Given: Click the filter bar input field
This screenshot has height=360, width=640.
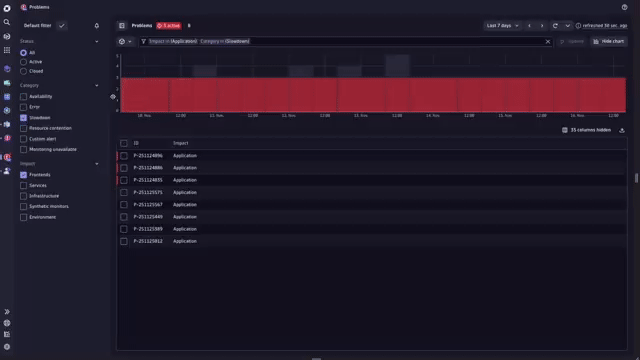Looking at the screenshot, I should coord(345,42).
